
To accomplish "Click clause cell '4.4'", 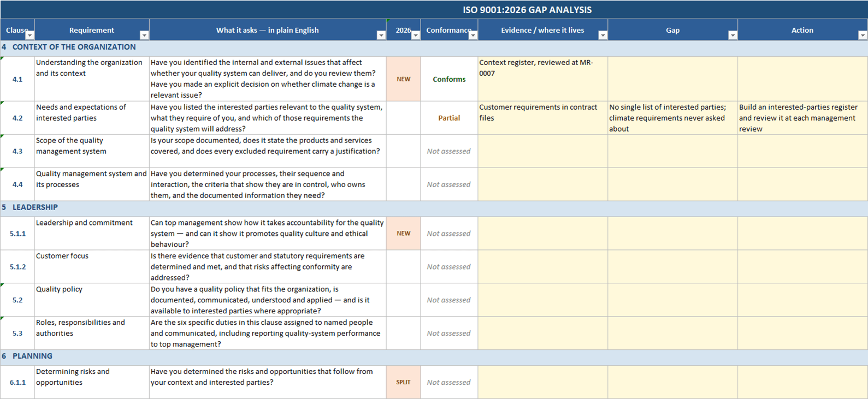I will [17, 184].
